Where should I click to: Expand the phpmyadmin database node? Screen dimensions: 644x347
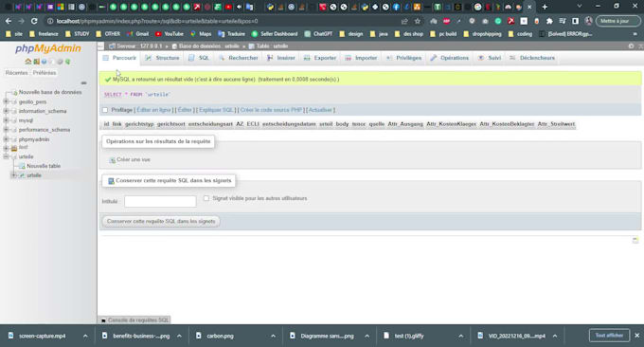click(x=6, y=139)
